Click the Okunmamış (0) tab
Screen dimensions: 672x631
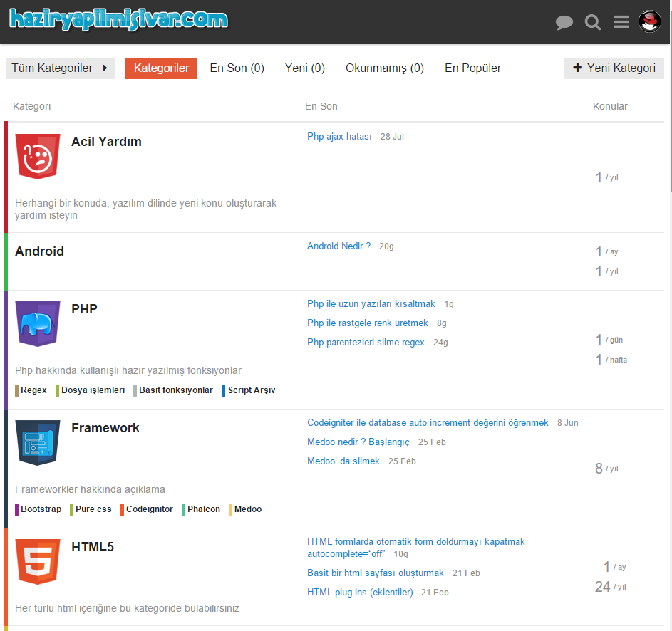384,68
